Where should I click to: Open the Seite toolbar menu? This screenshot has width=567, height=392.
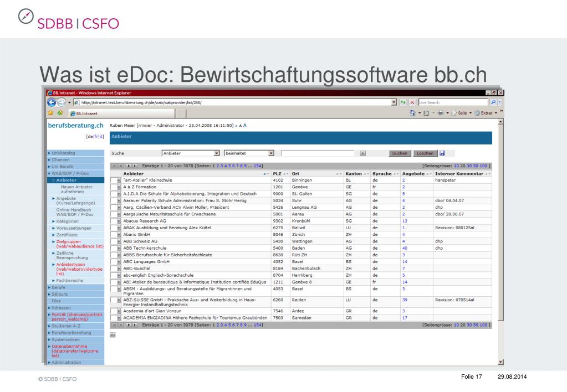(462, 113)
